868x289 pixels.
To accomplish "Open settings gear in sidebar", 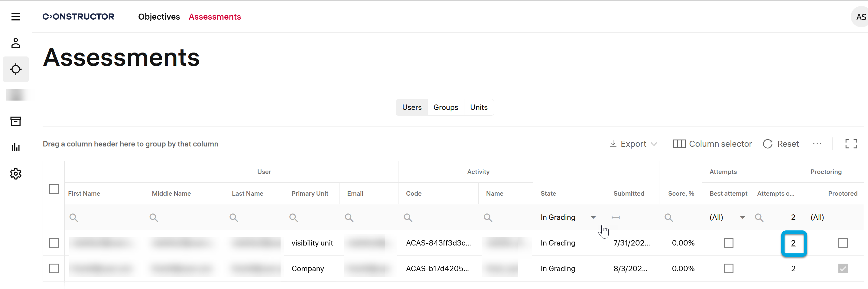I will 15,174.
